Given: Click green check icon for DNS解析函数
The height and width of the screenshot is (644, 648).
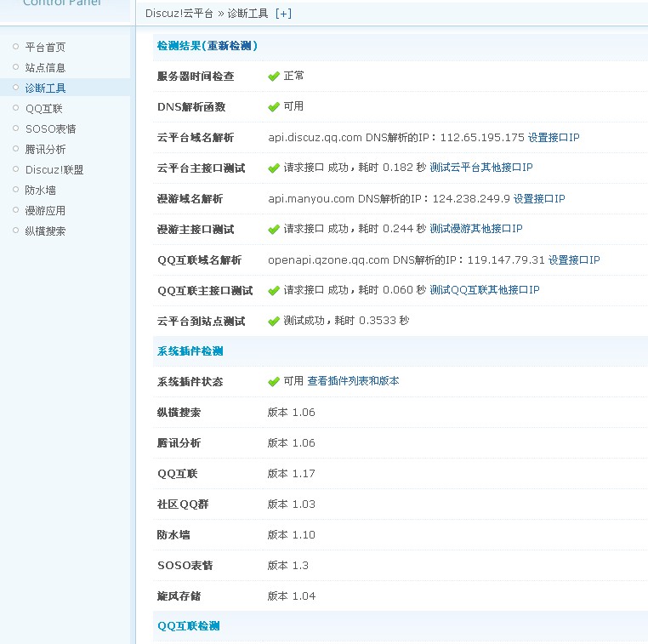Looking at the screenshot, I should (x=274, y=107).
